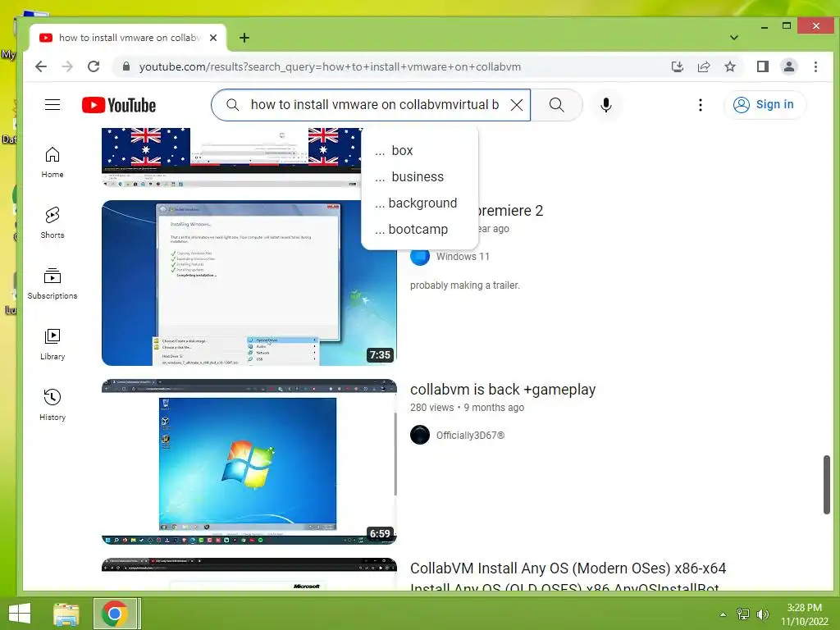This screenshot has width=840, height=630.
Task: Open the Australian flags video thumbnail
Action: [232, 157]
